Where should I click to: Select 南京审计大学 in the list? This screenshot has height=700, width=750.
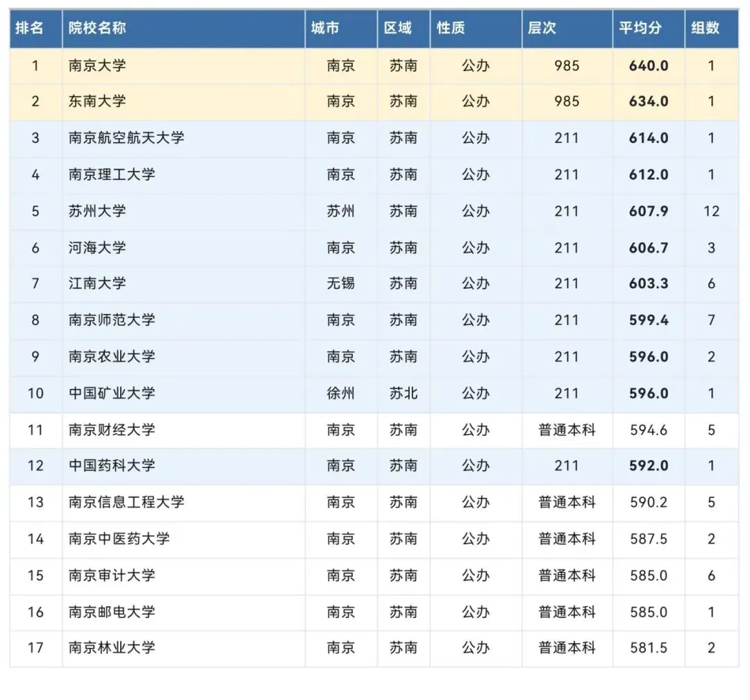pos(112,576)
